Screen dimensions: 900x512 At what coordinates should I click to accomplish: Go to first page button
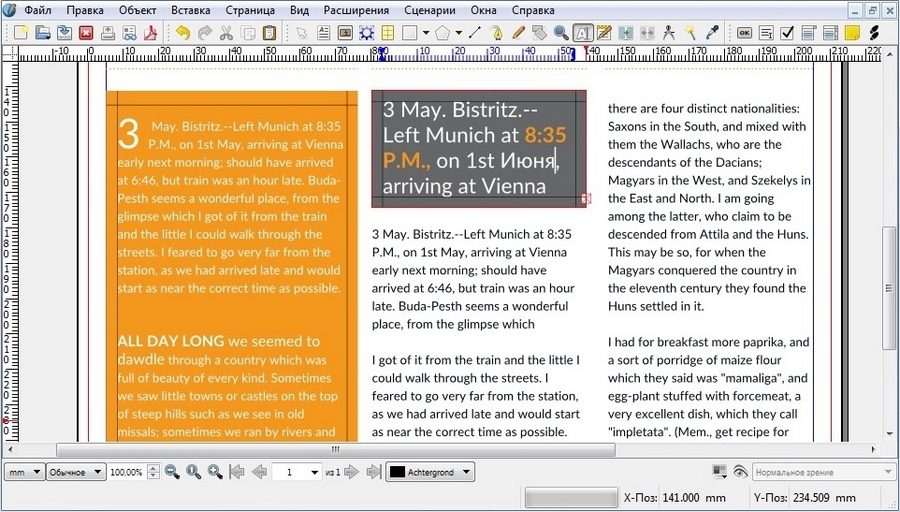[x=236, y=472]
